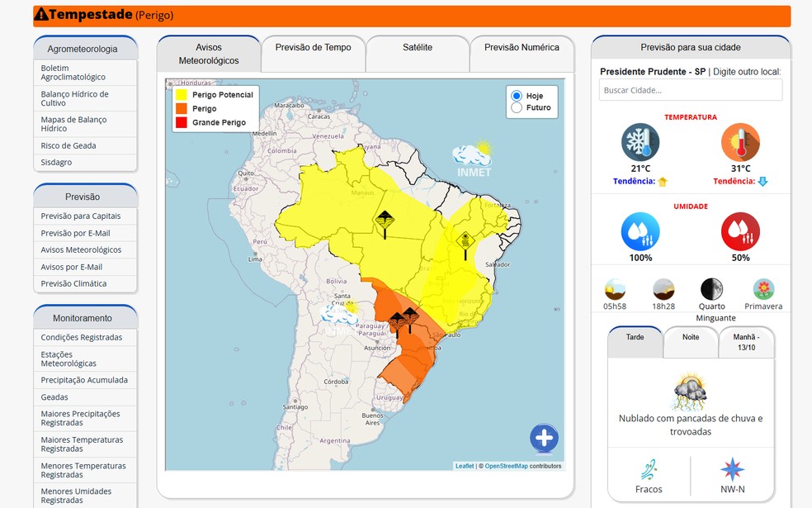This screenshot has width=812, height=508.
Task: Select the Futuro radio button
Action: coord(517,107)
